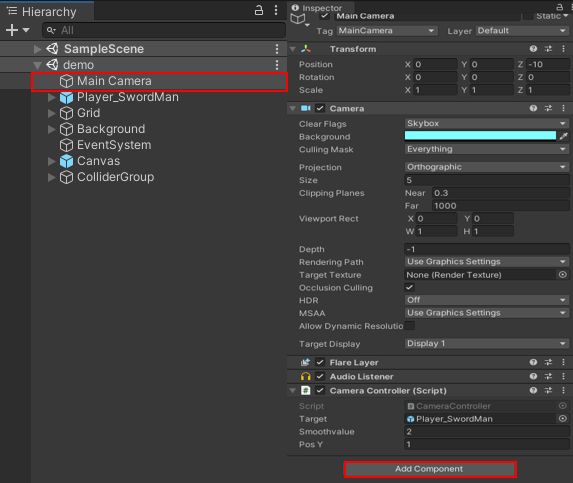Click the Rotation X field
This screenshot has width=573, height=483.
click(435, 77)
